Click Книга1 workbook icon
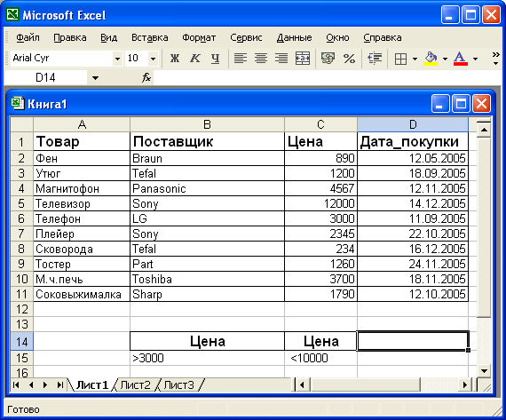The image size is (506, 420). 17,104
